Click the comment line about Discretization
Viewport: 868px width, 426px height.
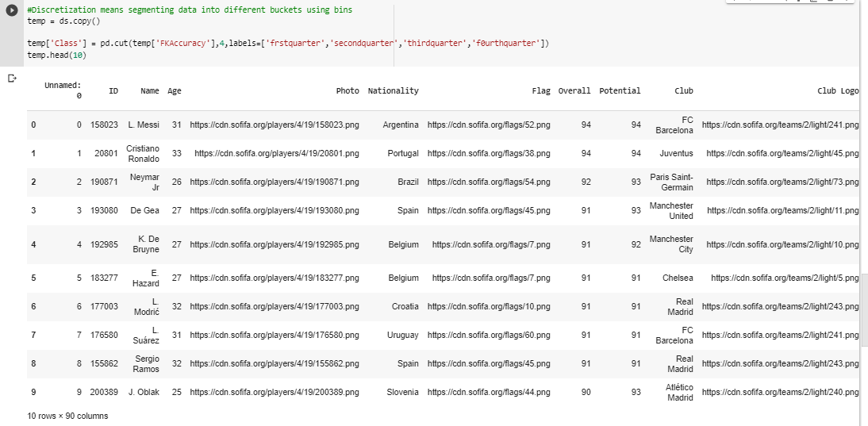190,10
